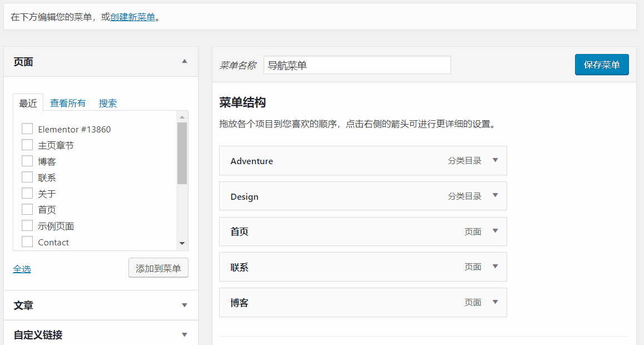Screen dimensions: 644x345
Task: Expand the 自定义链接 panel
Action: pyautogui.click(x=184, y=334)
